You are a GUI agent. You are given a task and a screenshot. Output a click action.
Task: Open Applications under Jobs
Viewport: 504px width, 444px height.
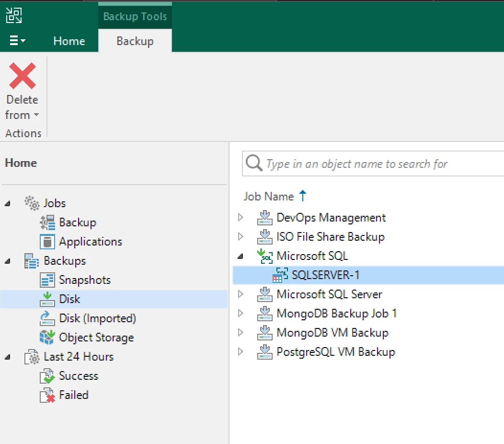(91, 242)
